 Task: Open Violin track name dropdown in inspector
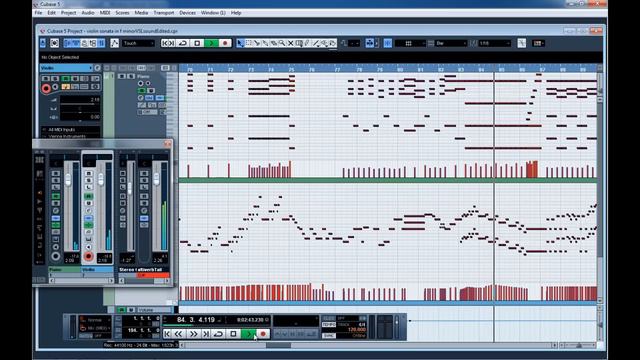point(67,68)
